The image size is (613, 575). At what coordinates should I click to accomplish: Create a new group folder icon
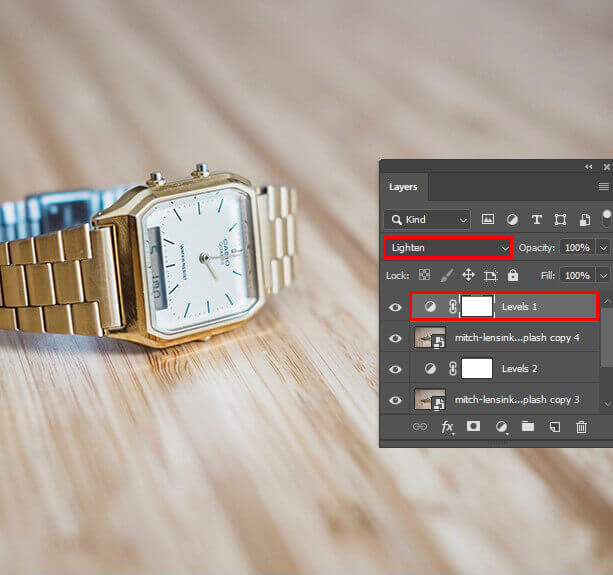click(x=527, y=427)
